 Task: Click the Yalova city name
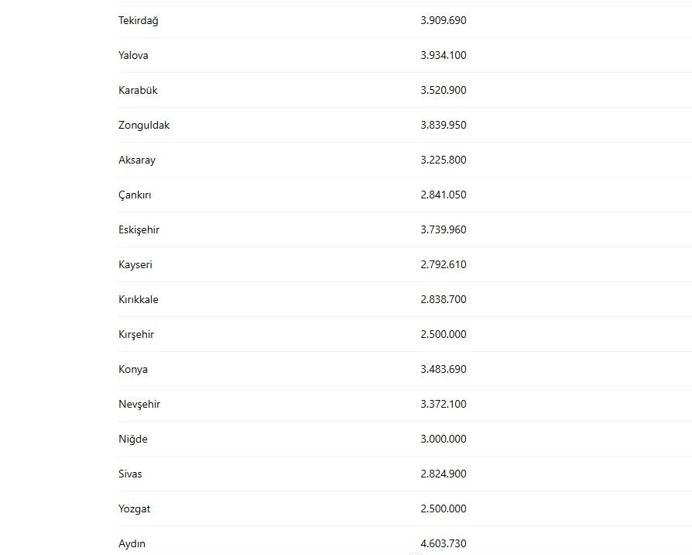click(133, 55)
